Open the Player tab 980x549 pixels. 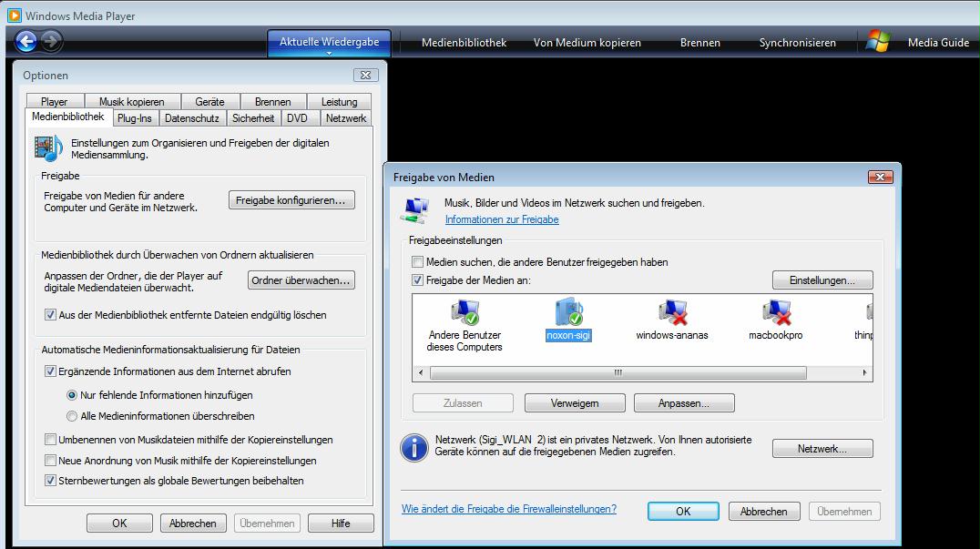[x=55, y=101]
